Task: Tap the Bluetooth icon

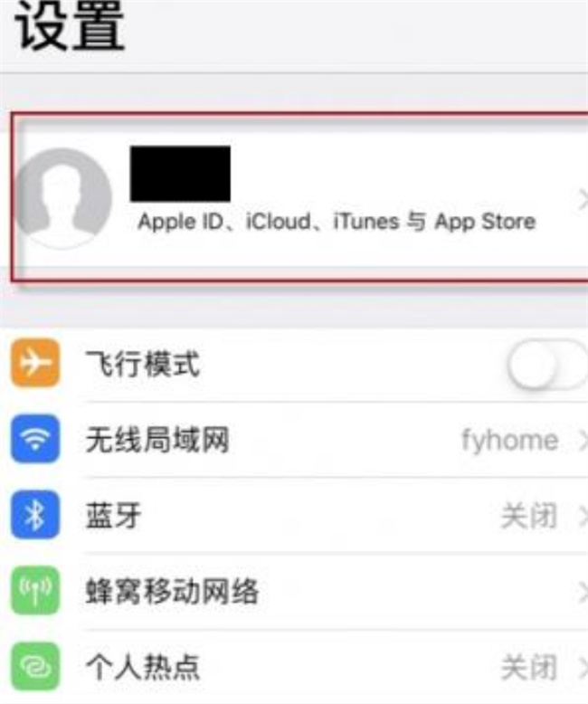Action: click(35, 515)
